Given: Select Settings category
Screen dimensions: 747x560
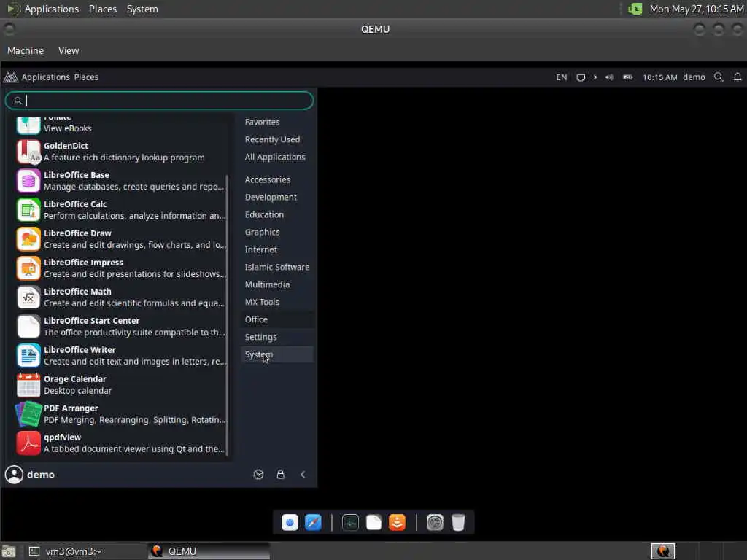Looking at the screenshot, I should click(260, 337).
